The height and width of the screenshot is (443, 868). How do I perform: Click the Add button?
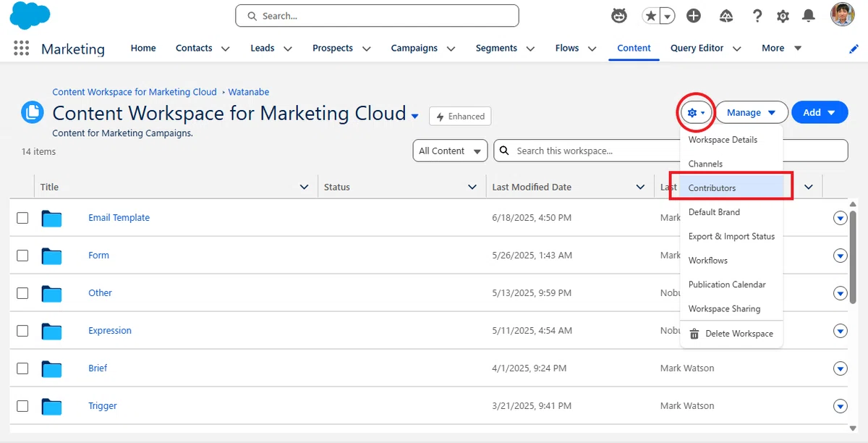click(819, 112)
